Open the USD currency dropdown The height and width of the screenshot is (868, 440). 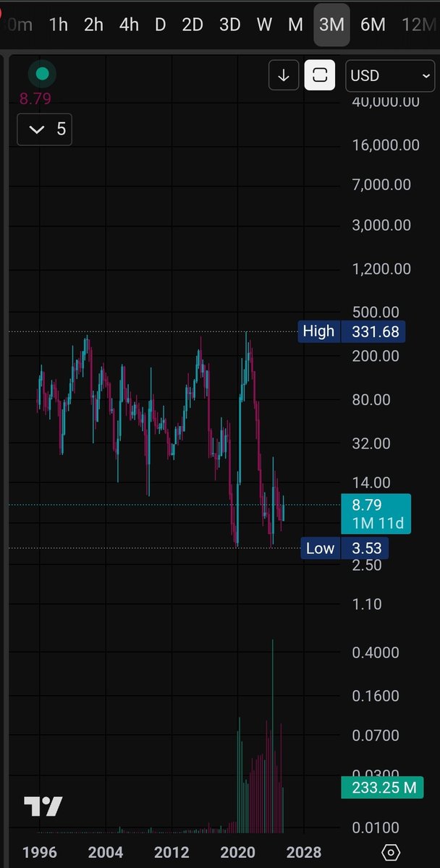tap(390, 75)
